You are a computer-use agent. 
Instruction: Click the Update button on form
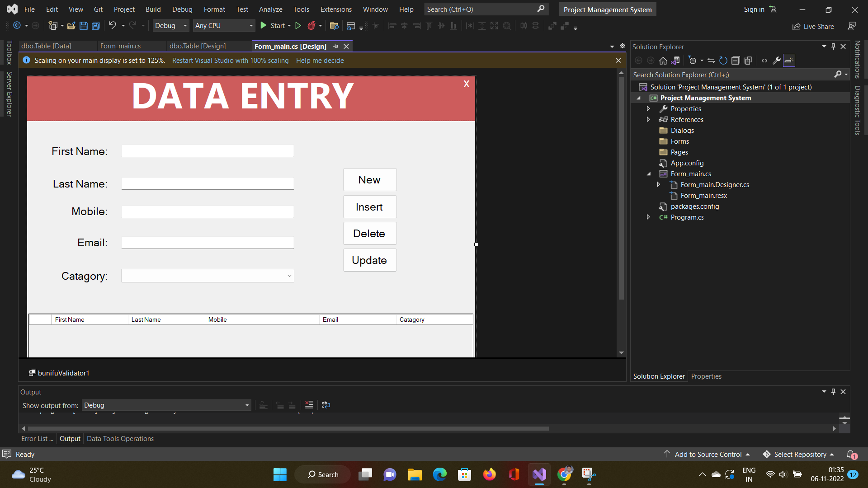370,260
